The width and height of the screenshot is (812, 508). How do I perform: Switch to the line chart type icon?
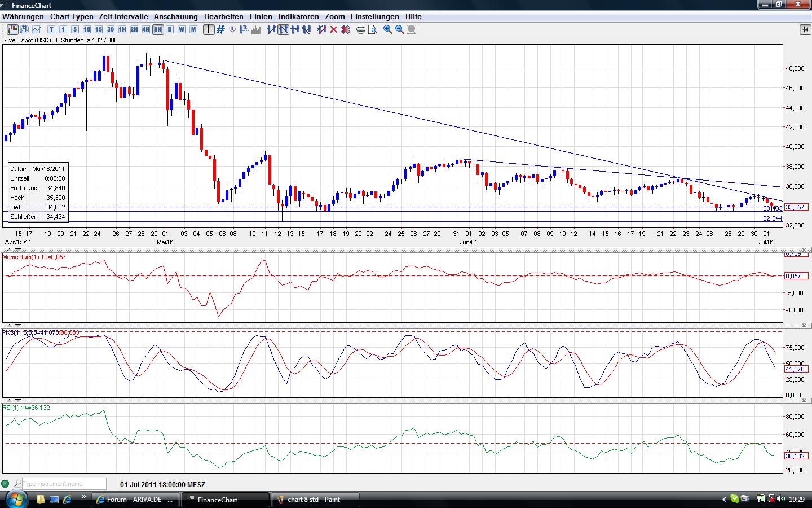[x=37, y=29]
